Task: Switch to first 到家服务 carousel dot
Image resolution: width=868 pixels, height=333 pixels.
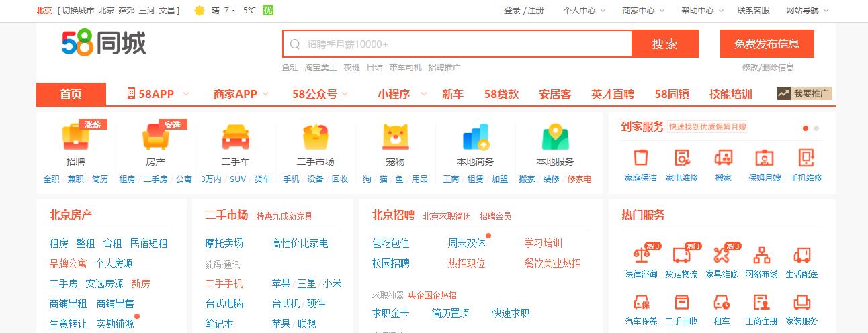Action: point(806,128)
